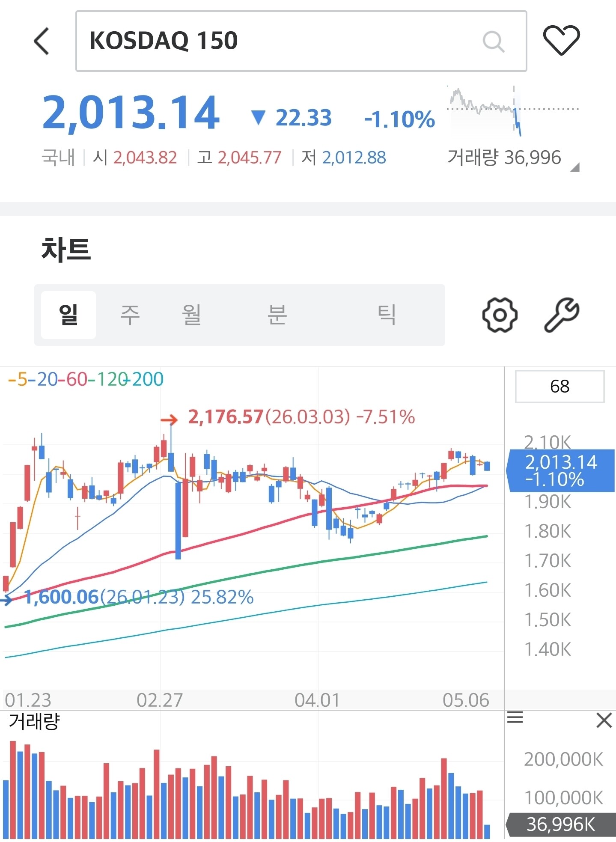Open the 틱 tick interval selector

coord(386,315)
